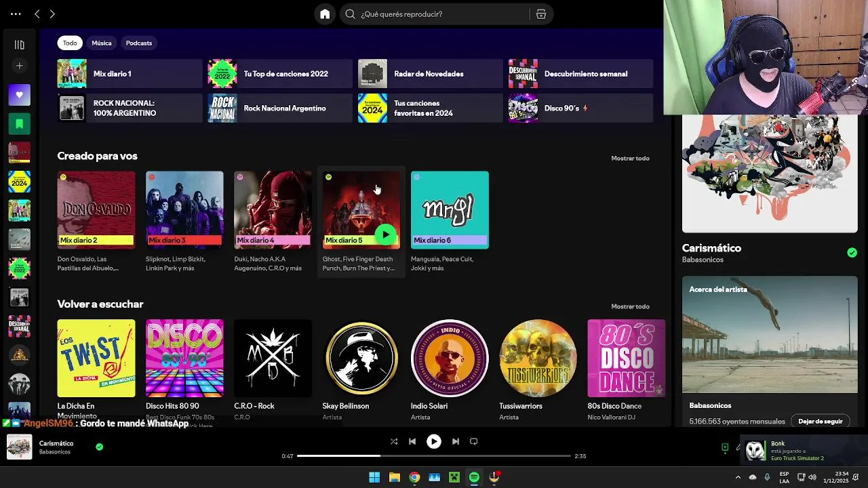868x488 pixels.
Task: Open the C.R.O - Rock card
Action: [x=273, y=369]
